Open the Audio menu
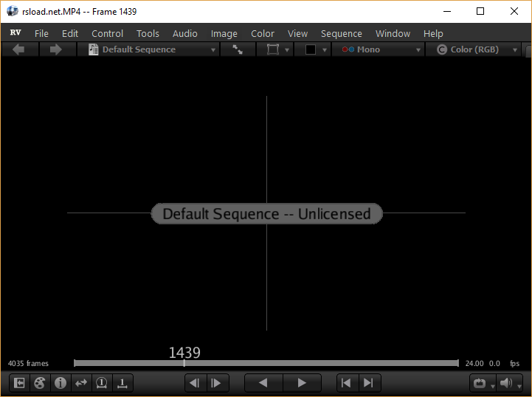 click(185, 34)
